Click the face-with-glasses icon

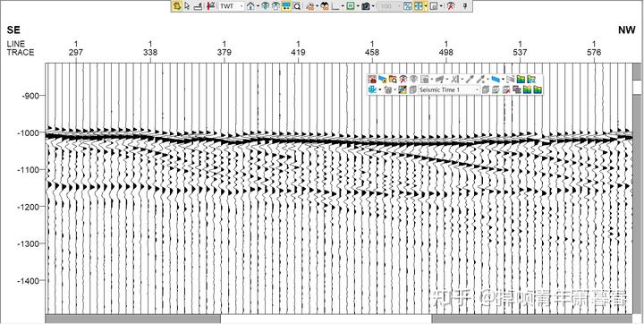coord(325,6)
